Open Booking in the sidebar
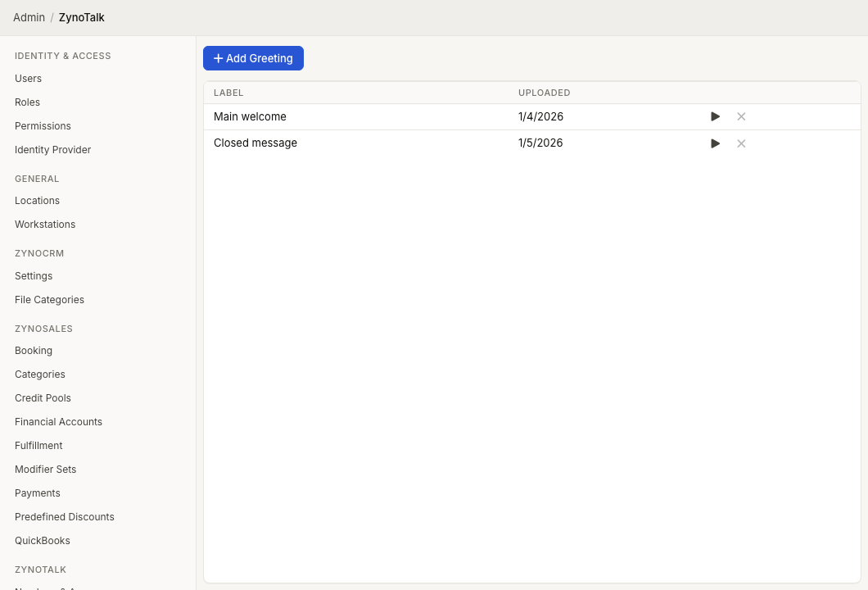Image resolution: width=868 pixels, height=590 pixels. [x=34, y=351]
